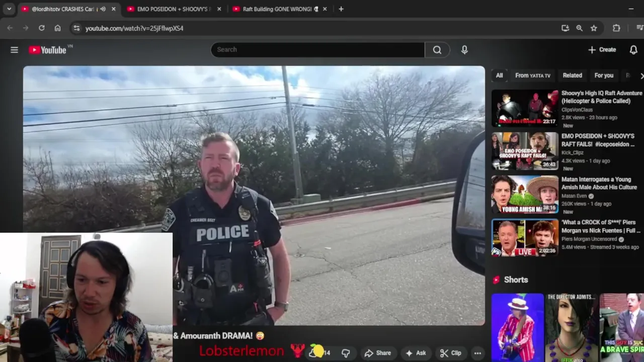Select the 'Related' filter chip
The image size is (644, 362).
(x=572, y=75)
